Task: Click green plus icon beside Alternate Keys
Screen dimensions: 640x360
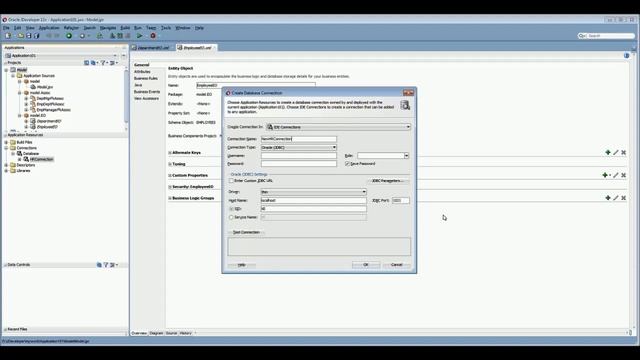Action: 608,152
